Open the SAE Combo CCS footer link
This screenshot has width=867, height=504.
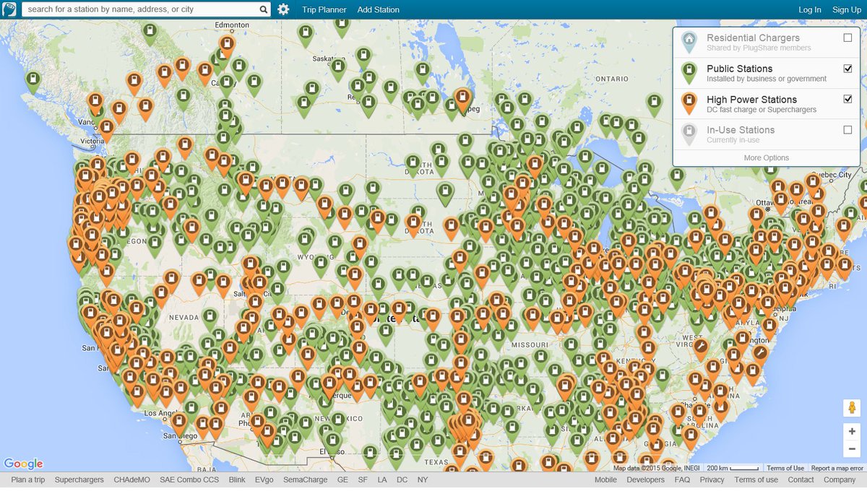(189, 480)
